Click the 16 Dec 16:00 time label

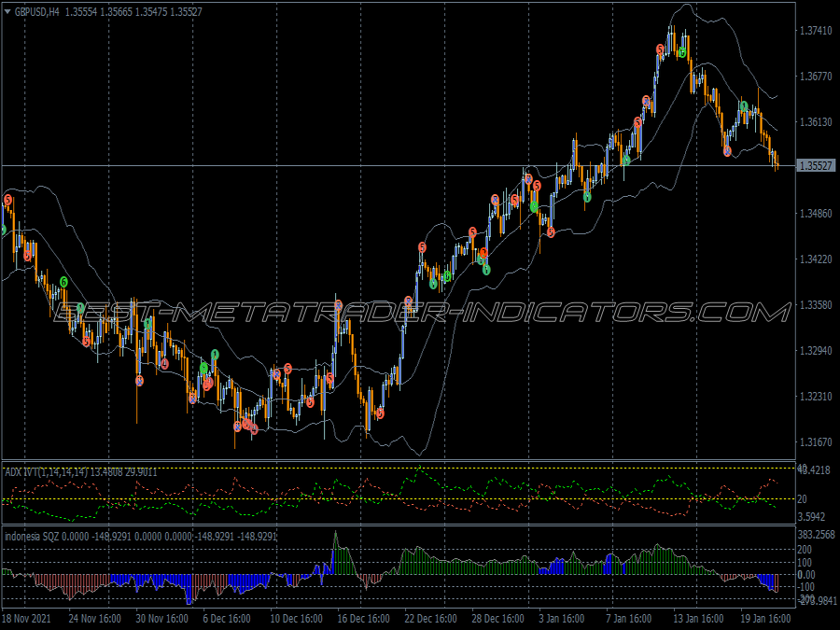[364, 618]
